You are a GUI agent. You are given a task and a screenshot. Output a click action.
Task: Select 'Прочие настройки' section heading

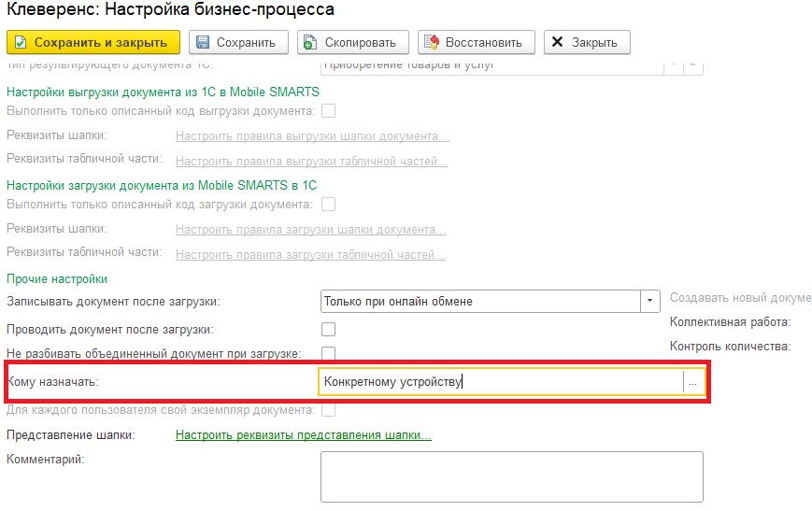[x=57, y=279]
